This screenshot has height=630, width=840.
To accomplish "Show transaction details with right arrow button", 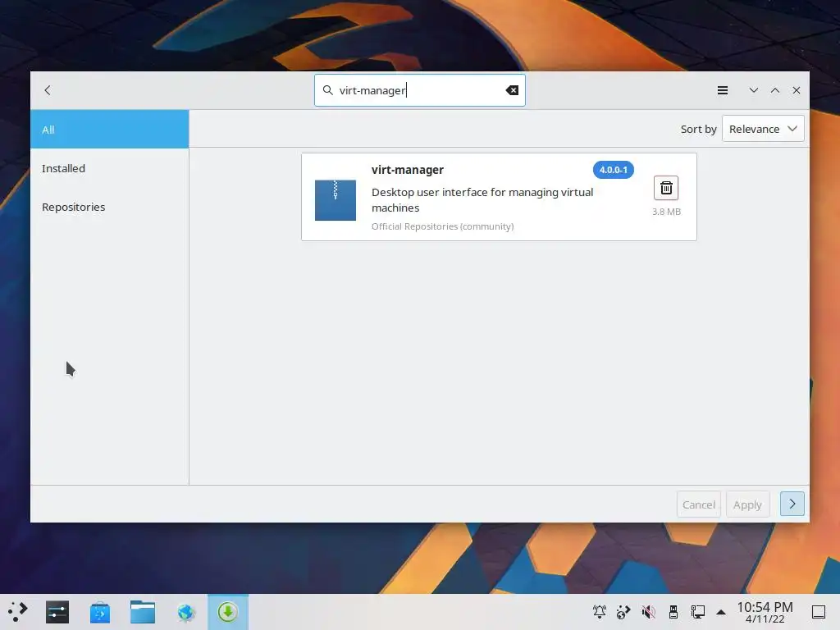I will point(792,504).
